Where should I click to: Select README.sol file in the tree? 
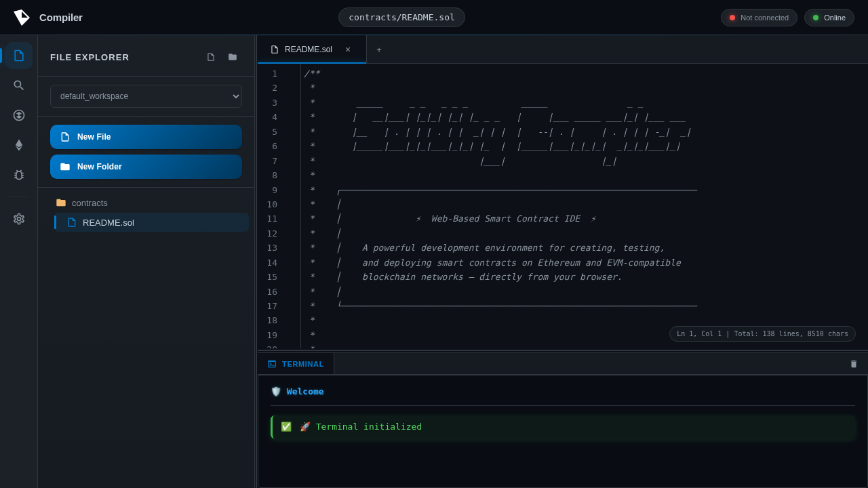[x=151, y=222]
